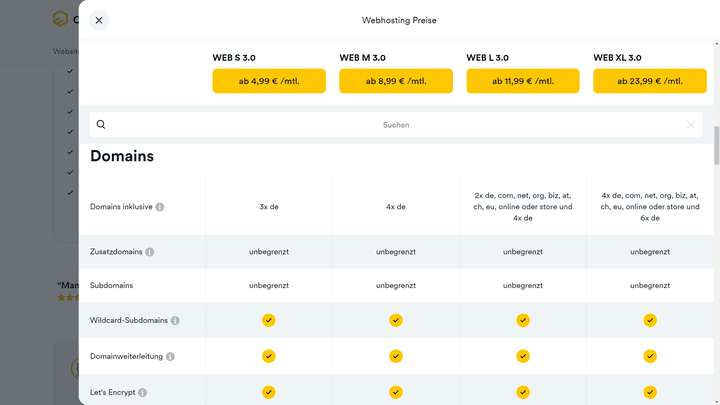Click Wildcard-Subdomains checkmark for WEB L
The image size is (720, 405).
pyautogui.click(x=523, y=320)
